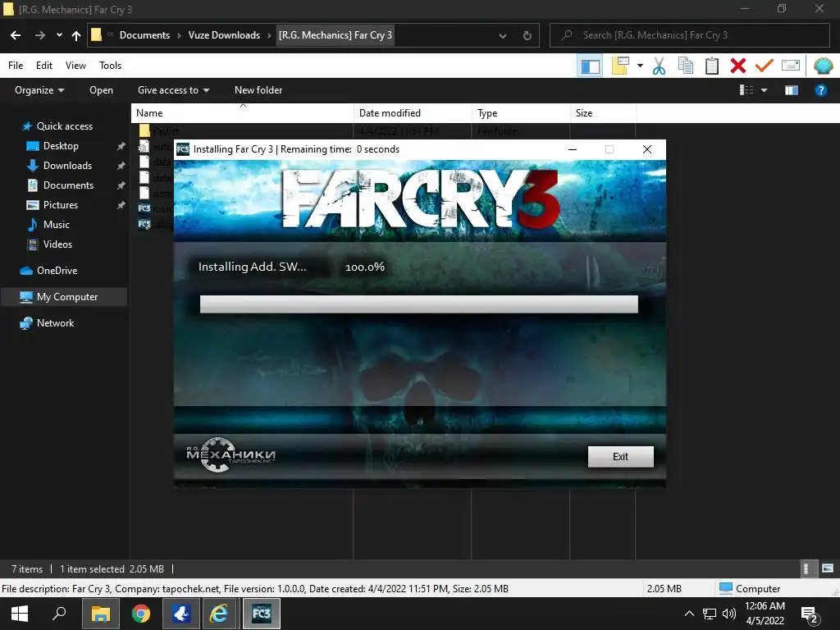Sort by the Name column header
This screenshot has height=630, width=840.
coord(242,113)
